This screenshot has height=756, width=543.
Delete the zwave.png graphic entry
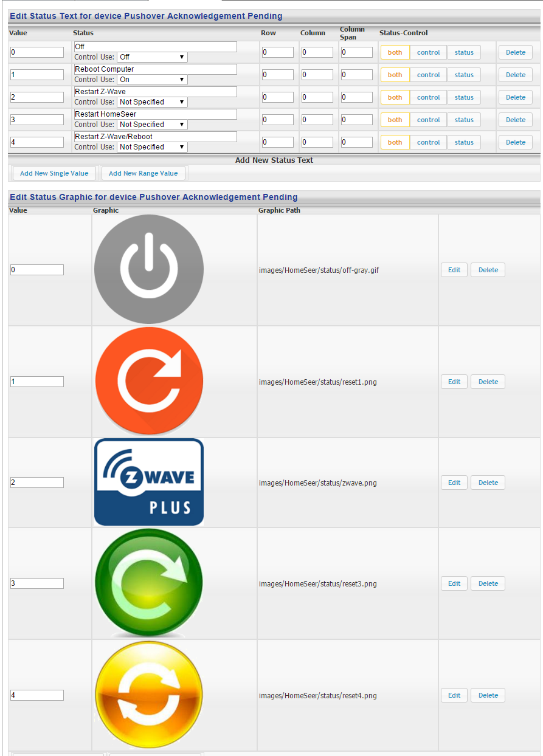488,483
